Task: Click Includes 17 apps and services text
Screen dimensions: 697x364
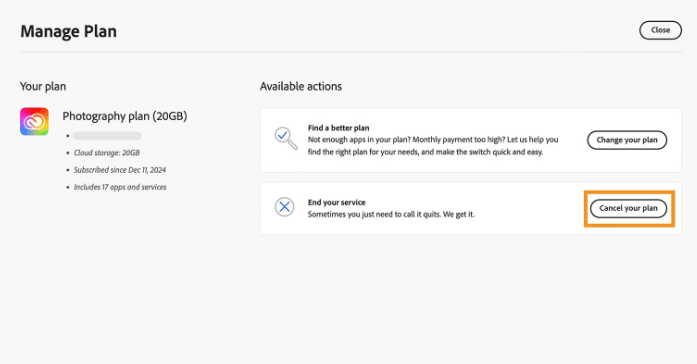Action: 120,187
